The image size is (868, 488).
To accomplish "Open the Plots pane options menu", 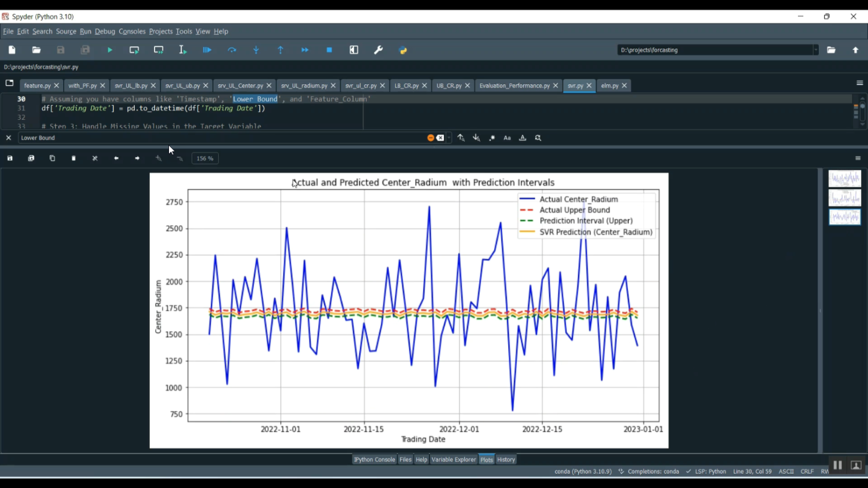I will click(858, 158).
